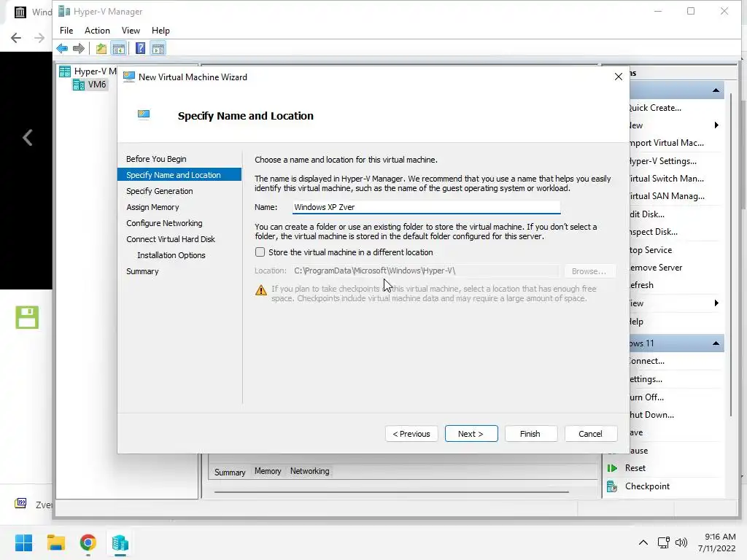Open the View menu
This screenshot has height=560, width=747.
131,31
